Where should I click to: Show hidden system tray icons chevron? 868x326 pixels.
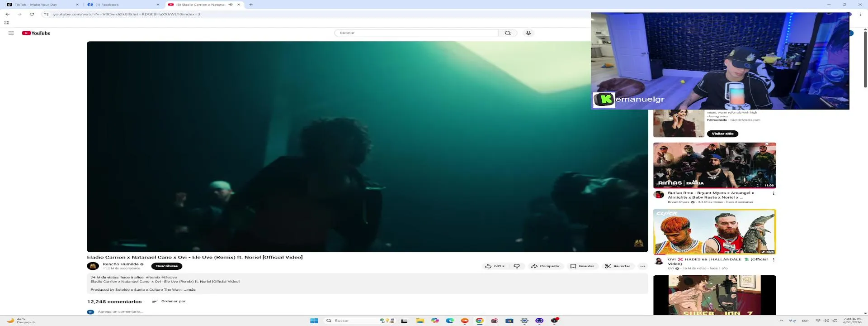coord(781,321)
